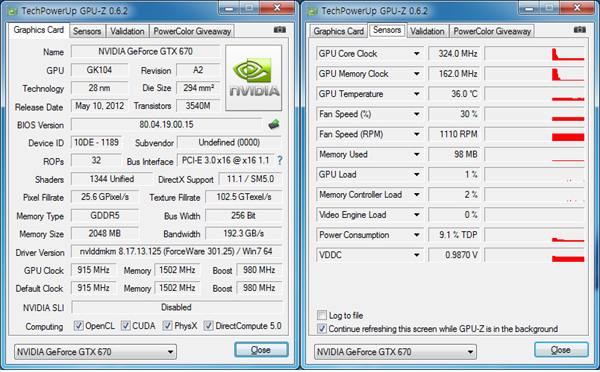Open VDDC sensor dropdown arrow
Viewport: 600px width, 372px height.
point(417,255)
